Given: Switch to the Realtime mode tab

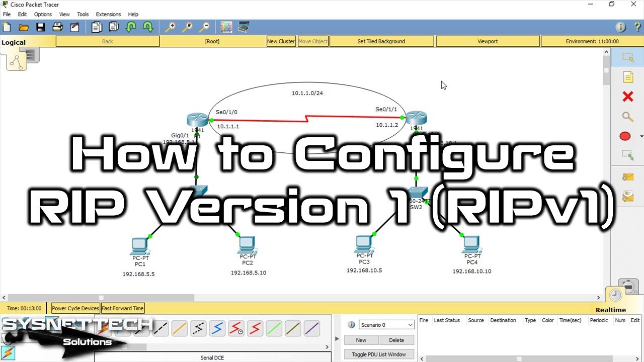Looking at the screenshot, I should coord(611,310).
